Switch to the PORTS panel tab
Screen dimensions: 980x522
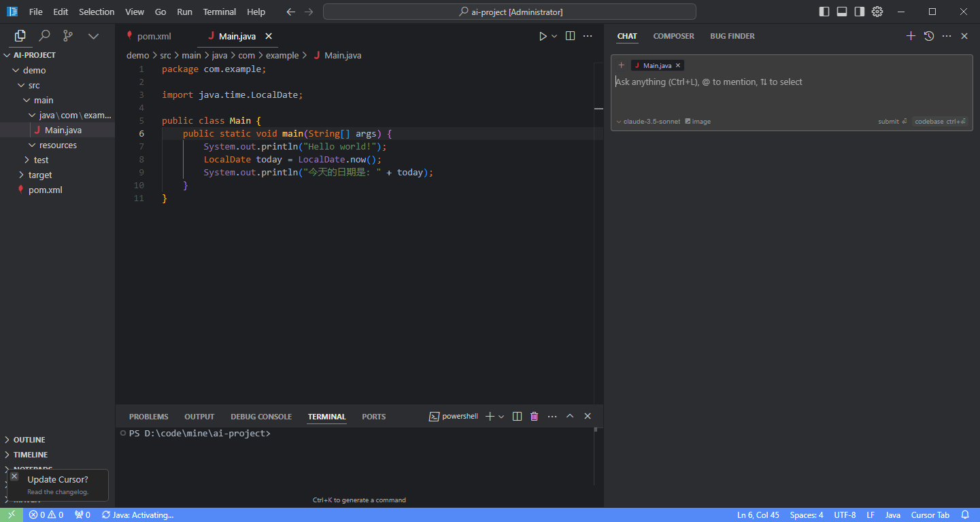373,417
